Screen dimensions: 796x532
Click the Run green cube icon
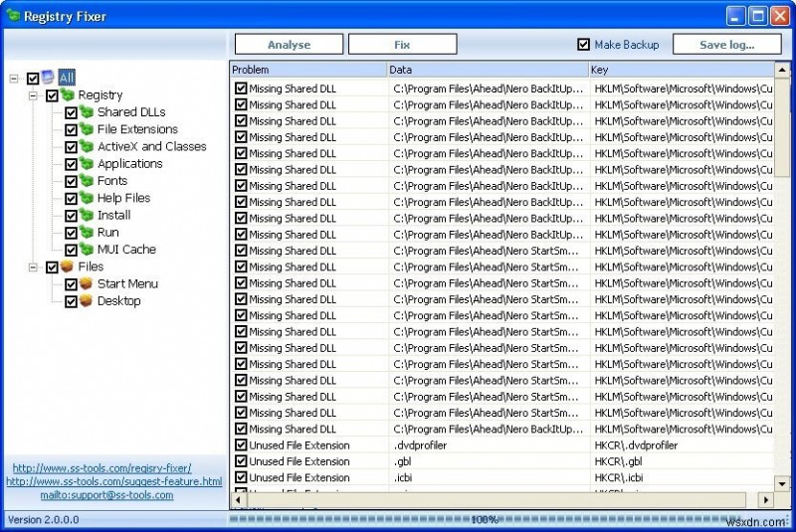(87, 233)
